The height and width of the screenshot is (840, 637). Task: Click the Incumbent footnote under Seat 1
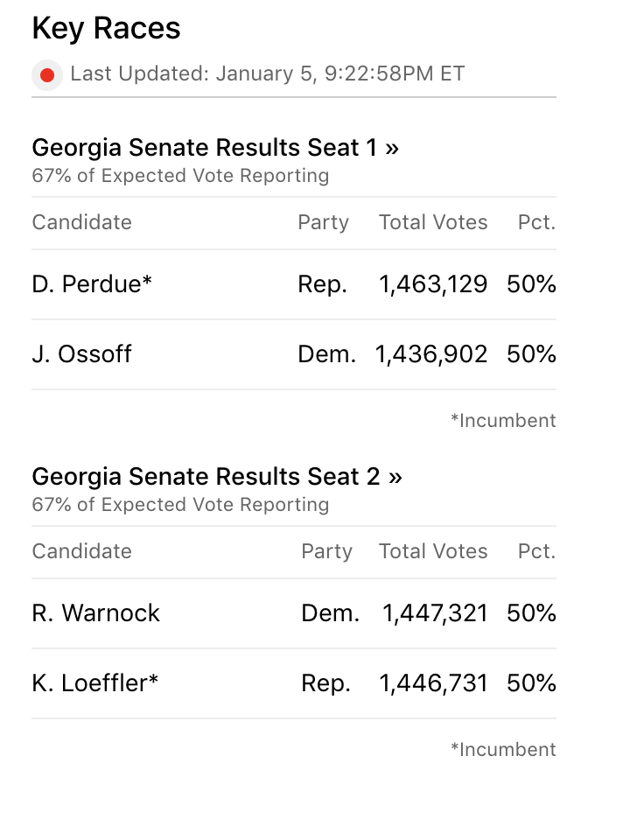point(503,421)
